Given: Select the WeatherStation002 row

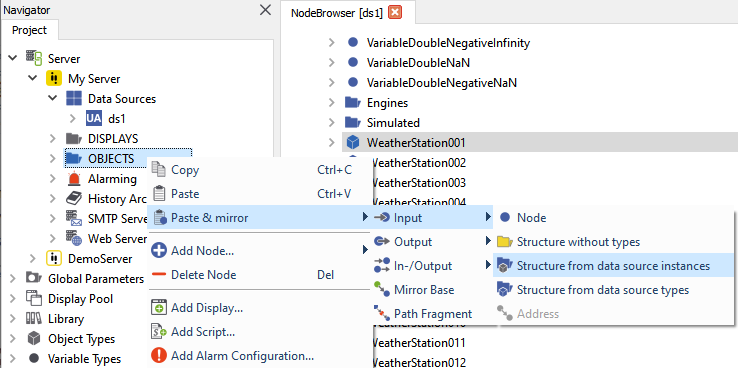Looking at the screenshot, I should point(418,162).
